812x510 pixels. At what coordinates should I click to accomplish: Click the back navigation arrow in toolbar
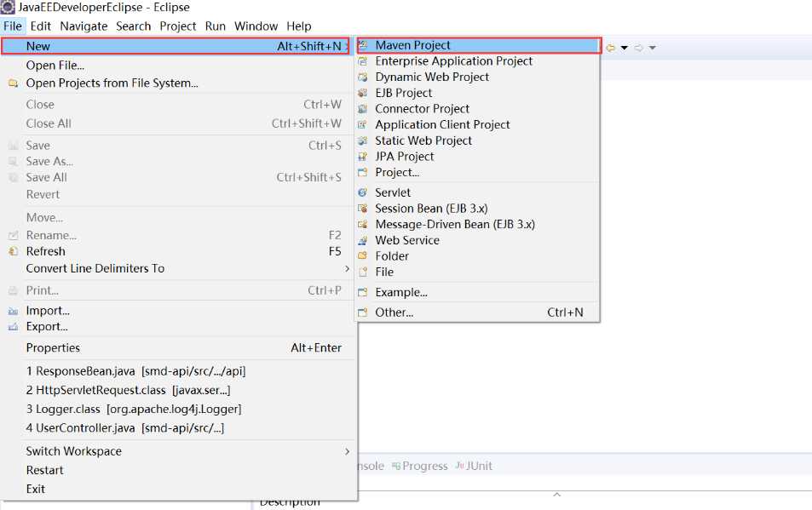611,48
